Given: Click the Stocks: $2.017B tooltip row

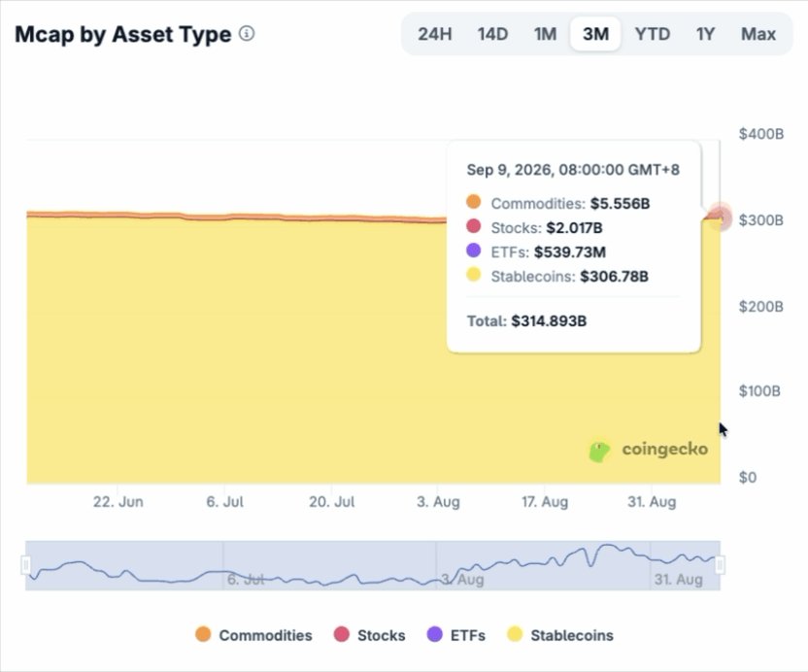Looking at the screenshot, I should [x=534, y=227].
